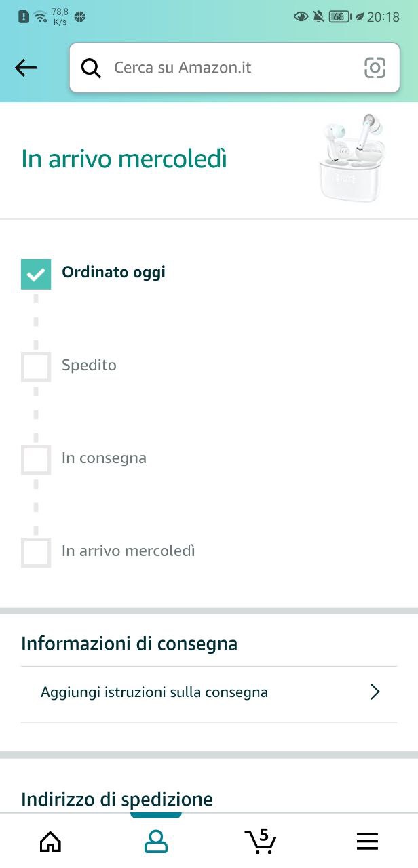
Task: Tap the 'In arrivo mercoledì' heading
Action: [124, 160]
